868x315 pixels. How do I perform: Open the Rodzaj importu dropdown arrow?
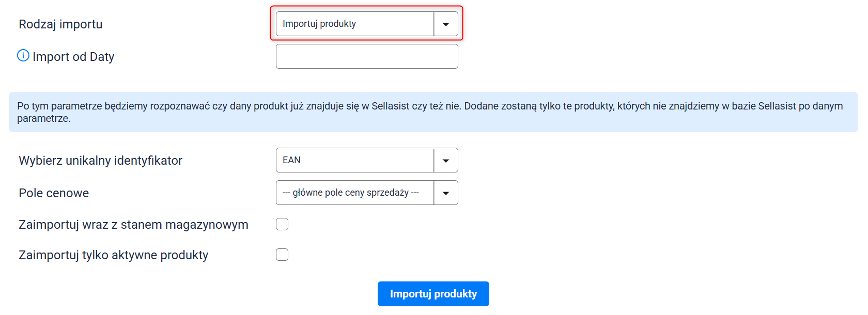click(x=445, y=24)
